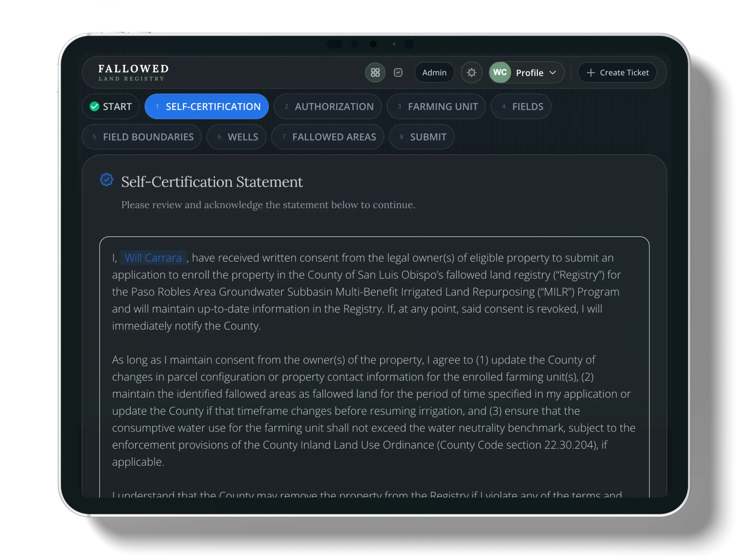Go to the Field Boundaries step
Screen dimensions: 751x560
tap(142, 137)
